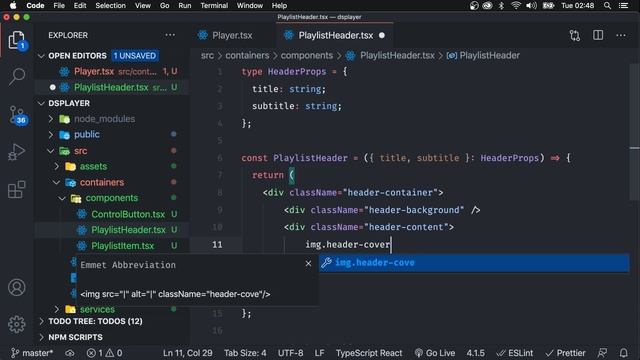Select the PlaylistHeader.tsx editor tab

[335, 36]
